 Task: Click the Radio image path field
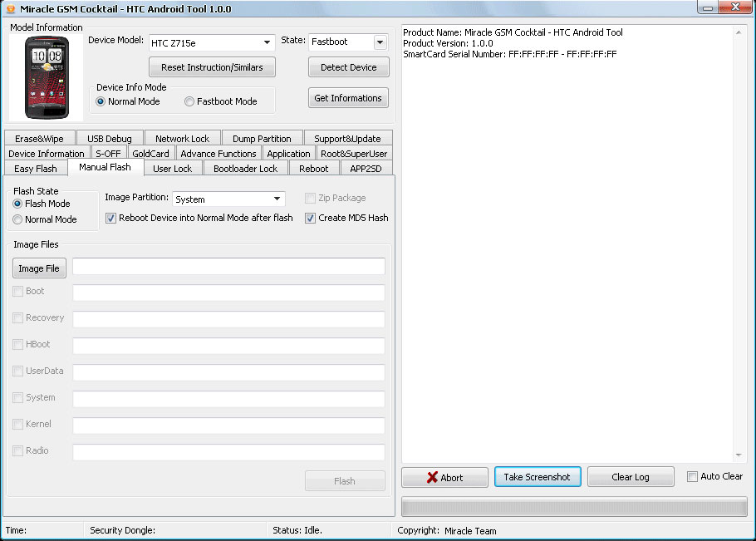pos(229,452)
